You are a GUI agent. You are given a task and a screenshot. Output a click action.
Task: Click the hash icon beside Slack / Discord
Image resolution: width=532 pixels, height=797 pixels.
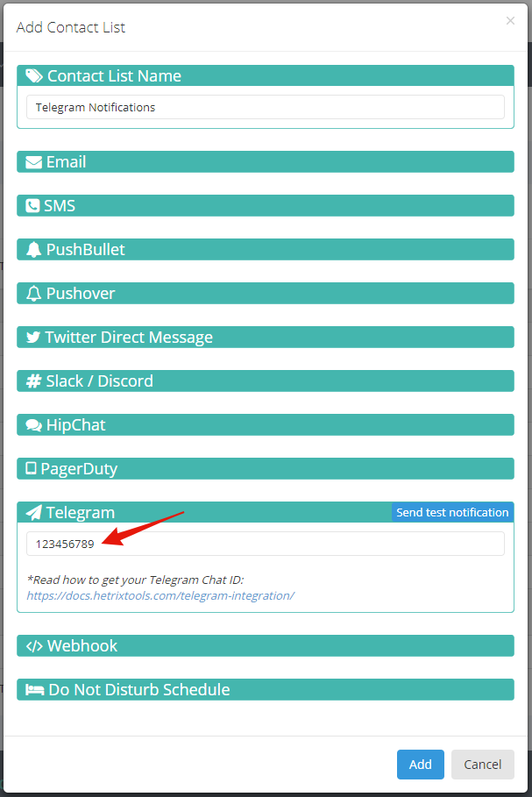33,381
